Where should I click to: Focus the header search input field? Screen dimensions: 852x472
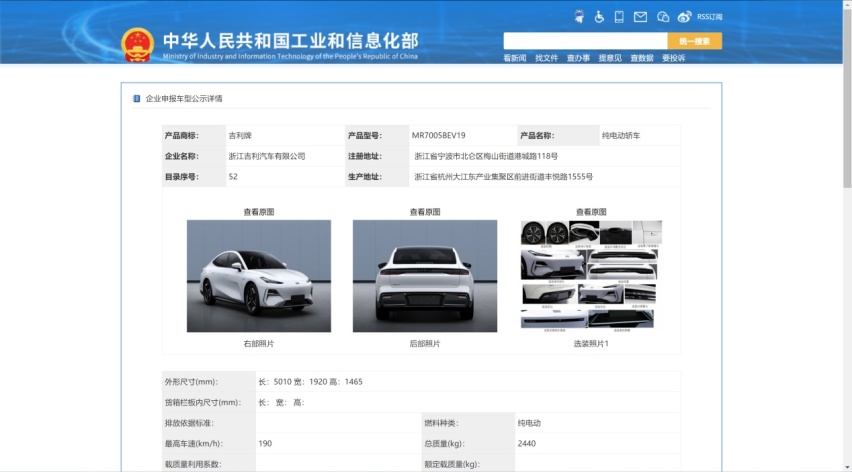pyautogui.click(x=585, y=41)
